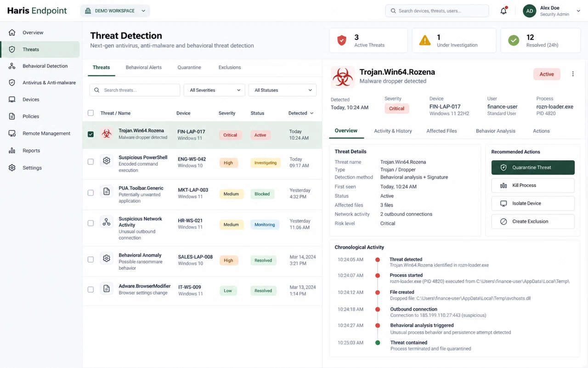Click the biohazard icon in Trojan.Win64.Rozena row
The height and width of the screenshot is (368, 588).
coord(107,134)
